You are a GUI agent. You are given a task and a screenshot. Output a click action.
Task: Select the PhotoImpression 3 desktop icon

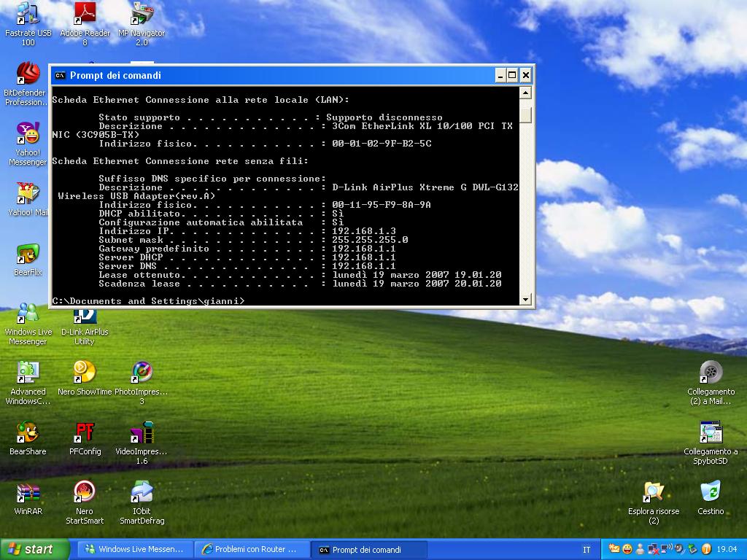pyautogui.click(x=142, y=384)
